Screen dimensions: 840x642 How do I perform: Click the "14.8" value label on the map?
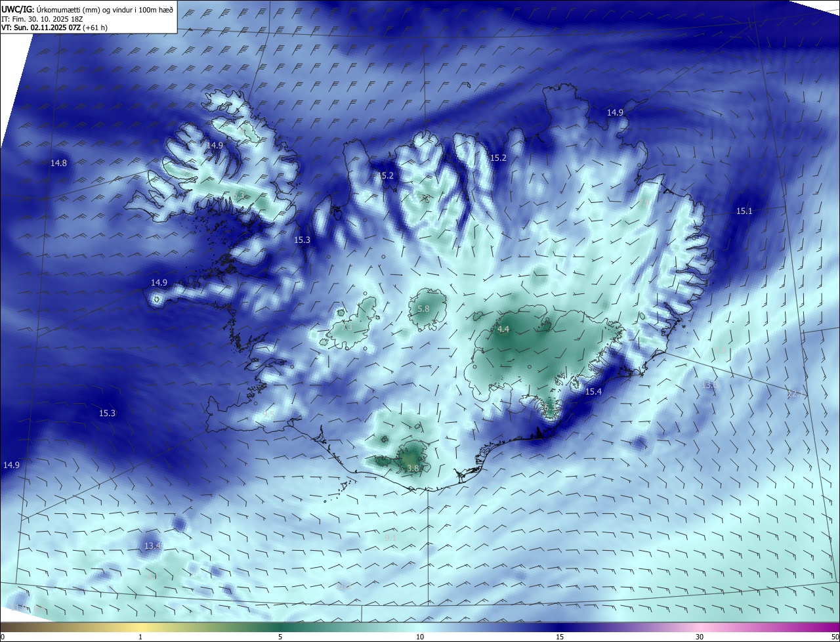click(58, 163)
